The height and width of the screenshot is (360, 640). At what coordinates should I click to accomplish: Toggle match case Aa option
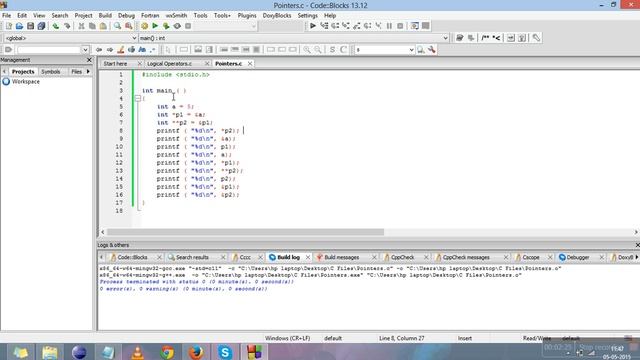142,50
